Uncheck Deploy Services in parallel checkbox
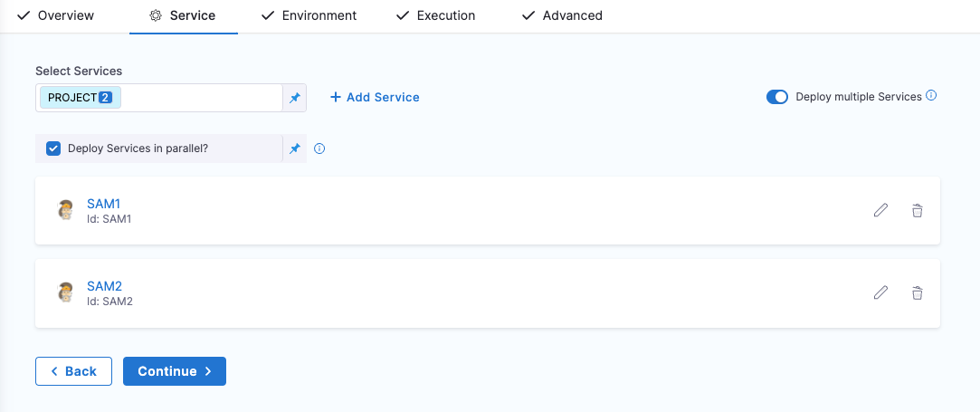Viewport: 980px width, 412px height. (53, 149)
